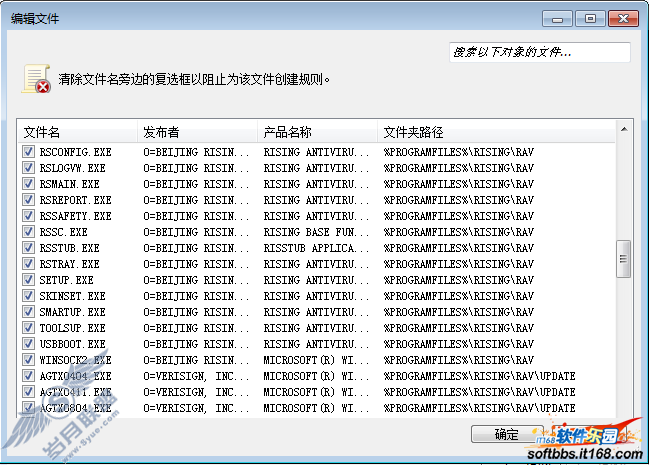
Task: Click publisher cell of RSTRAY.EXE row
Action: pyautogui.click(x=196, y=264)
